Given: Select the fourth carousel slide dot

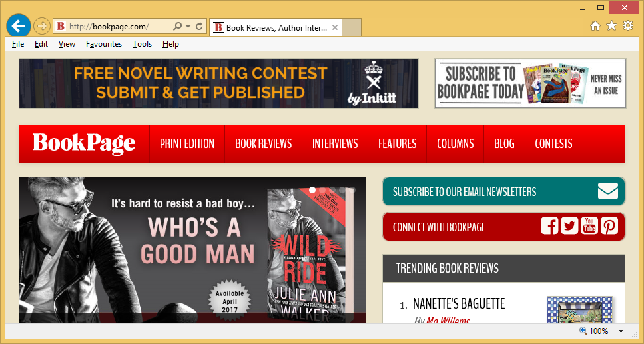Looking at the screenshot, I should pos(342,190).
